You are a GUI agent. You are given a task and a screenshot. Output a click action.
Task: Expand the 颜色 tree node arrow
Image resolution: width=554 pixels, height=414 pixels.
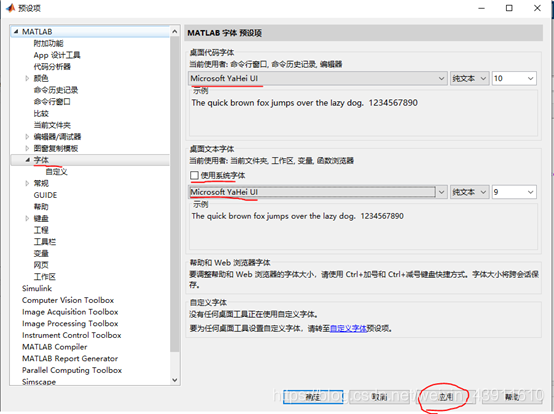[x=27, y=78]
